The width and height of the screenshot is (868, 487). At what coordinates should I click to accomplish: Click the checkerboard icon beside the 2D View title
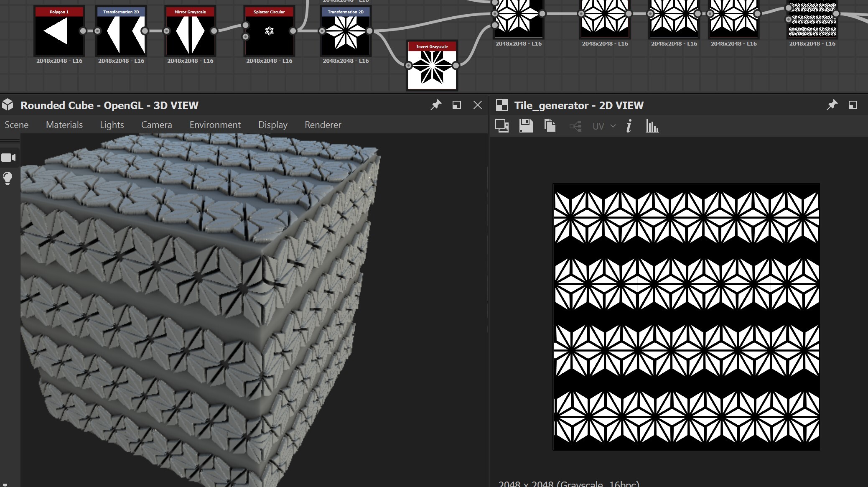click(x=501, y=105)
